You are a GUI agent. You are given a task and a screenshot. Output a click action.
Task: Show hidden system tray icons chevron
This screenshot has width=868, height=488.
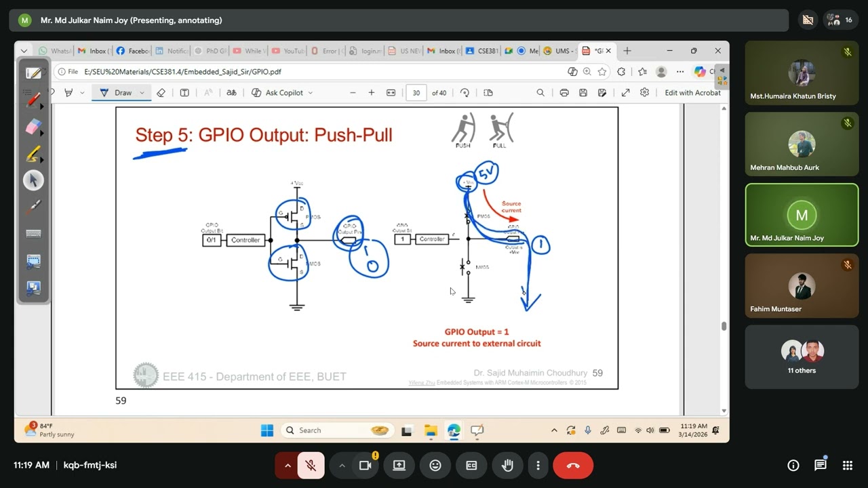pyautogui.click(x=554, y=430)
